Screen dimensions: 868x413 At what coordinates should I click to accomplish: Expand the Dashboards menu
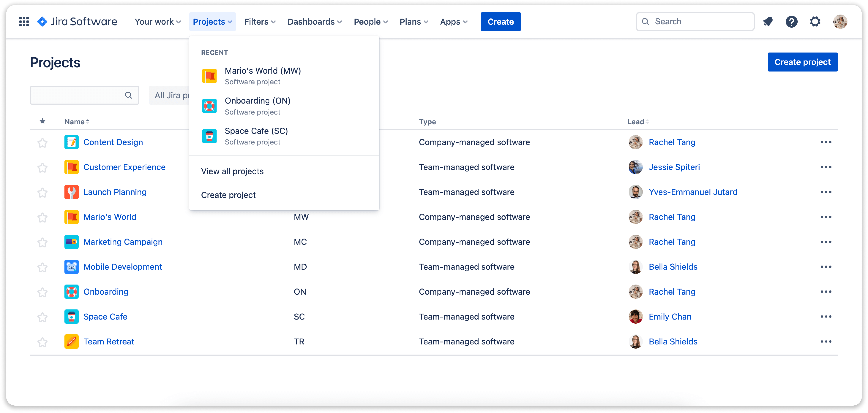click(x=314, y=21)
